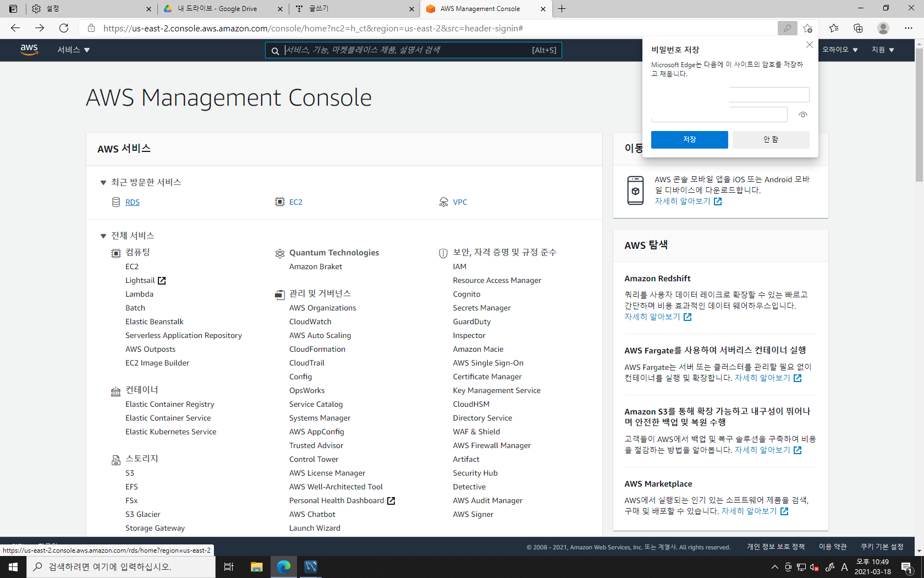Click the 스토리지 category icon

(x=116, y=460)
